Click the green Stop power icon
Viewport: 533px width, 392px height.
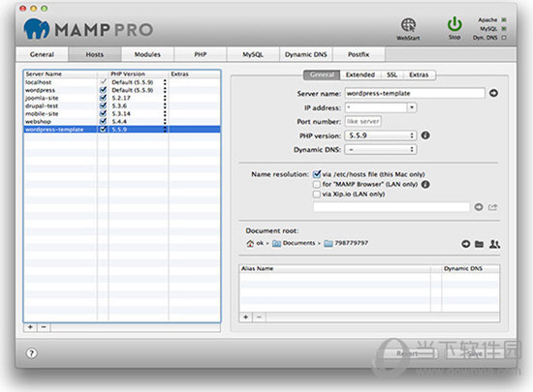(455, 24)
